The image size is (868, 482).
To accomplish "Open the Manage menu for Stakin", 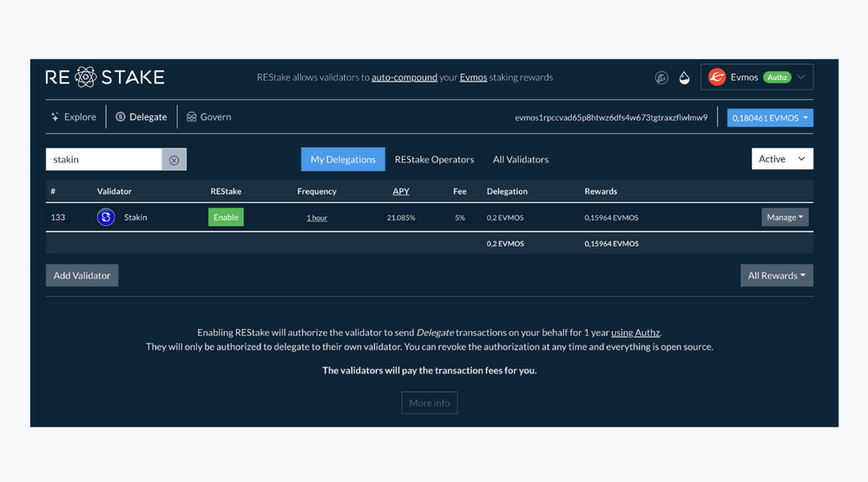I will (785, 217).
